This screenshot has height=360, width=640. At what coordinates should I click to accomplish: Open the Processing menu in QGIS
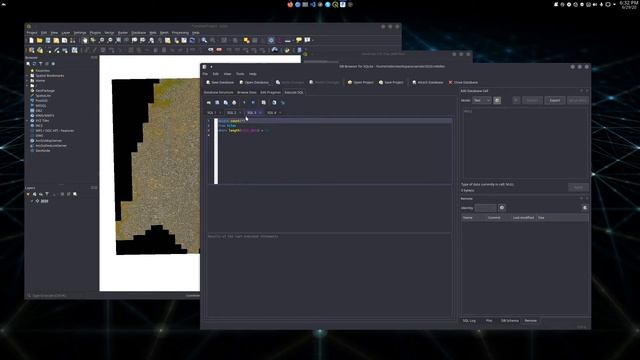coord(180,33)
